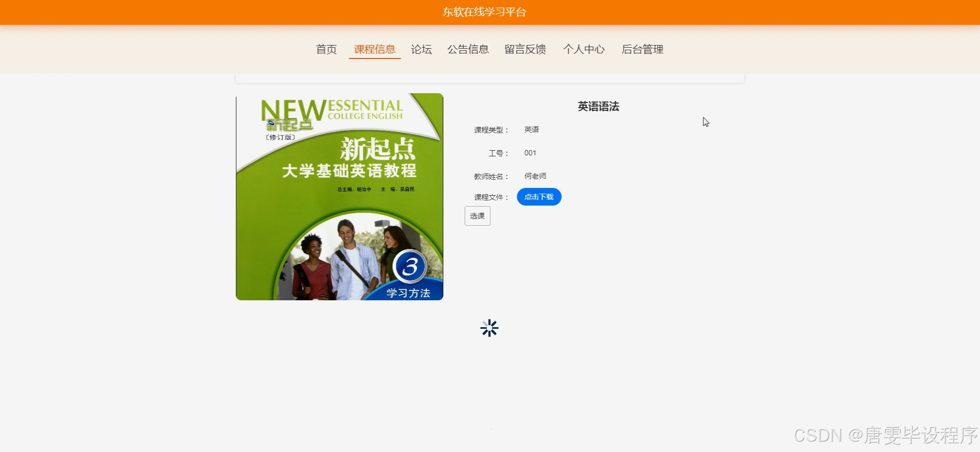Click the 东软在线学习平台 header title
This screenshot has height=452, width=980.
(484, 12)
